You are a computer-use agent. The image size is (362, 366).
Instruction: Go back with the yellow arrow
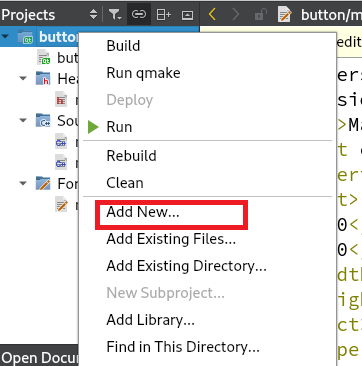tap(212, 14)
